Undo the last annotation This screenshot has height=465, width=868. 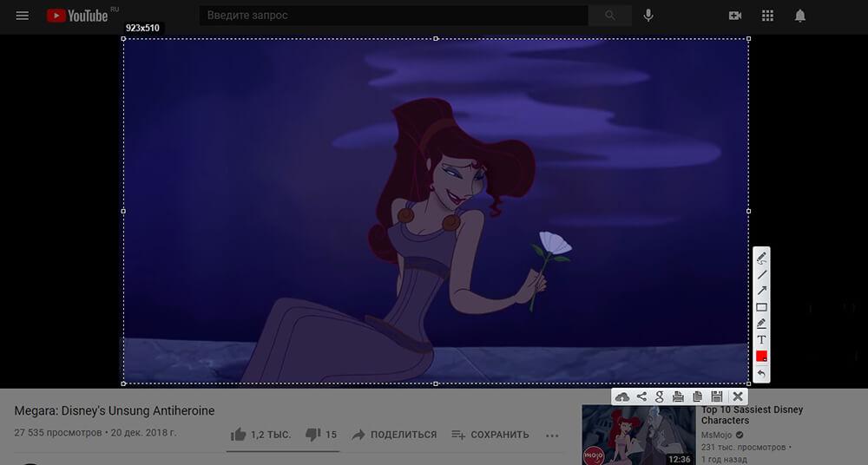(x=761, y=374)
